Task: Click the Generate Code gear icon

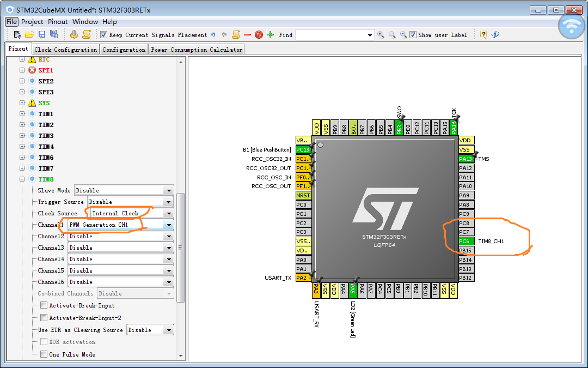Action: (x=74, y=34)
